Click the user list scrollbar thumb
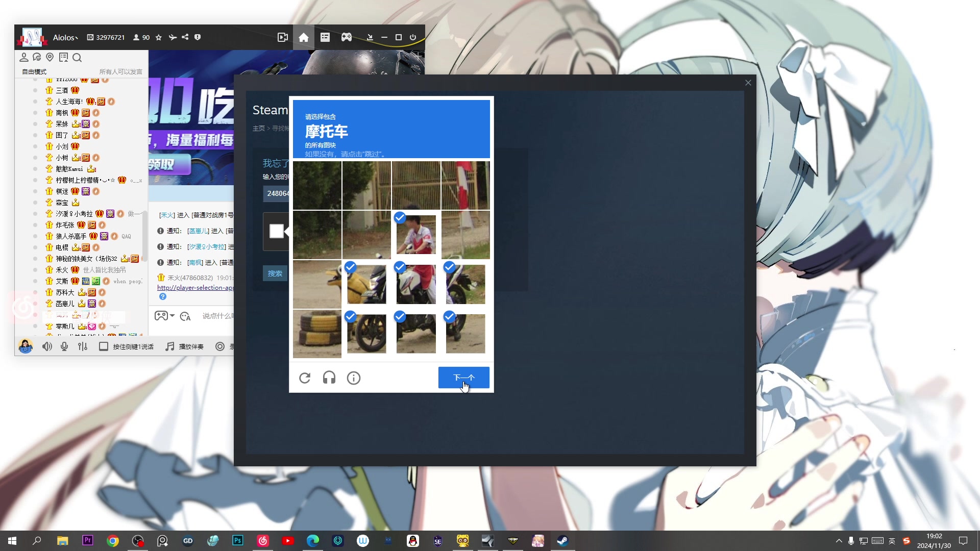Viewport: 980px width, 551px height. click(x=145, y=236)
